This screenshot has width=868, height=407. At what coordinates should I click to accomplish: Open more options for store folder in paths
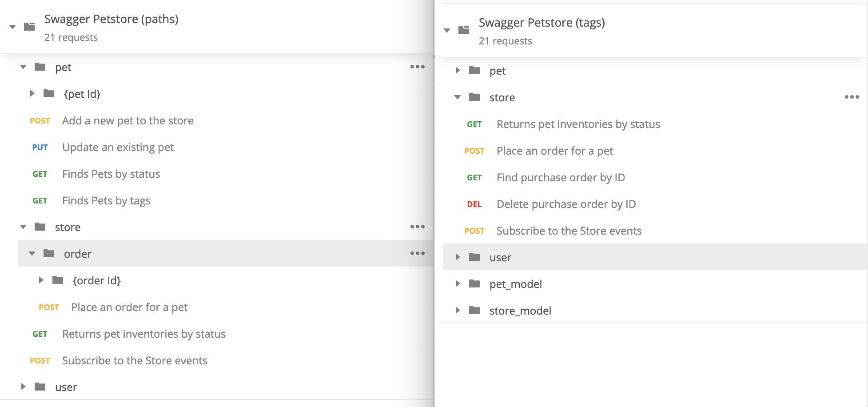pos(418,227)
